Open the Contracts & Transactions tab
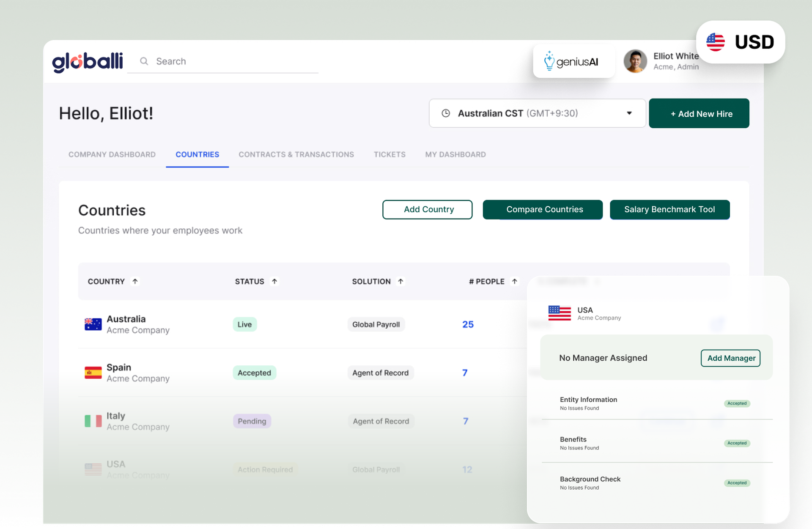This screenshot has height=529, width=812. [296, 154]
